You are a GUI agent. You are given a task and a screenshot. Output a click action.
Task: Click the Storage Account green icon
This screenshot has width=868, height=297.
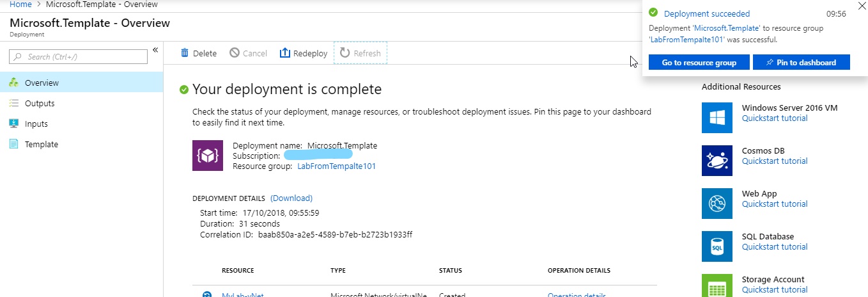click(717, 285)
